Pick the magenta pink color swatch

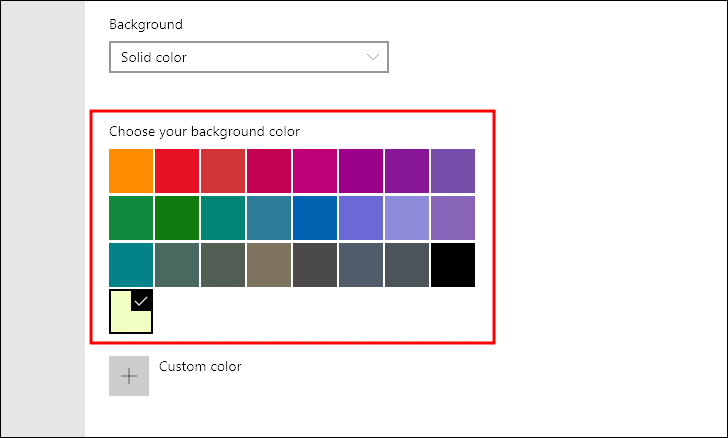point(315,171)
